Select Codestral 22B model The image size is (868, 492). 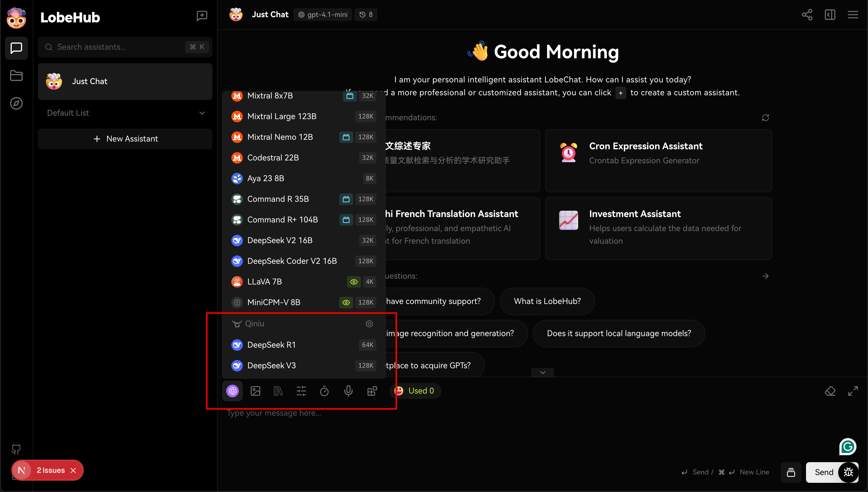[303, 158]
